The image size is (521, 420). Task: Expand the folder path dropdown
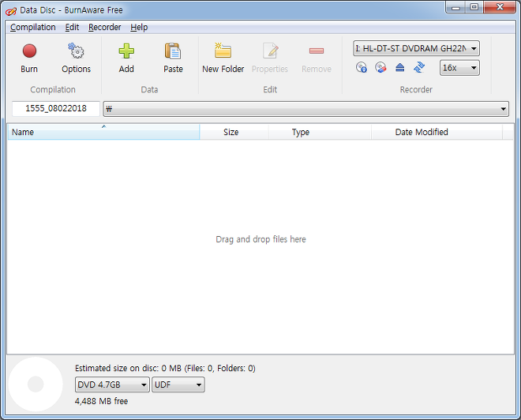coord(306,109)
